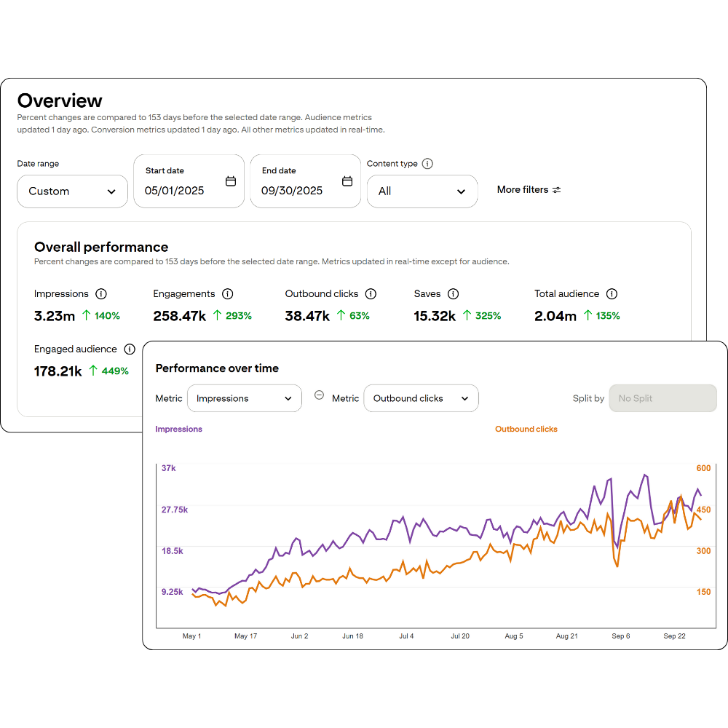Open the Content type All dropdown
Screen dimensions: 728x728
(422, 191)
